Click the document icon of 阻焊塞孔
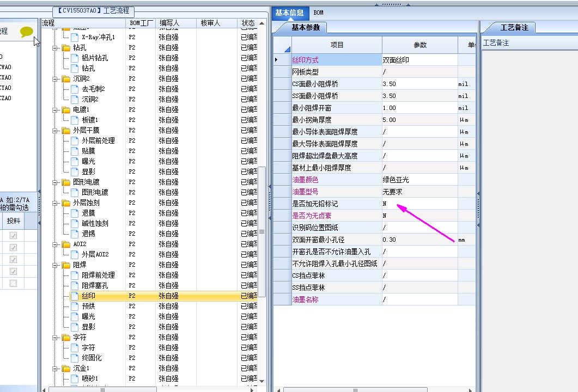 coord(75,285)
